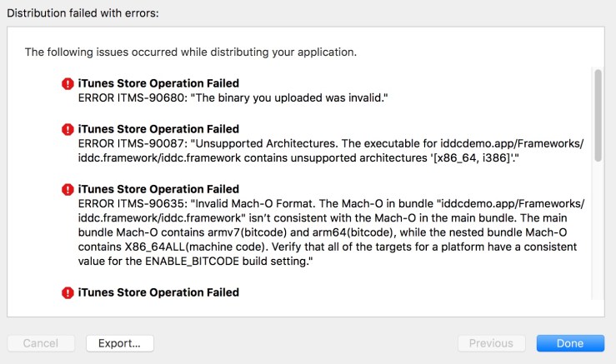Click the last partially visible red error icon
The height and width of the screenshot is (364, 616).
68,293
